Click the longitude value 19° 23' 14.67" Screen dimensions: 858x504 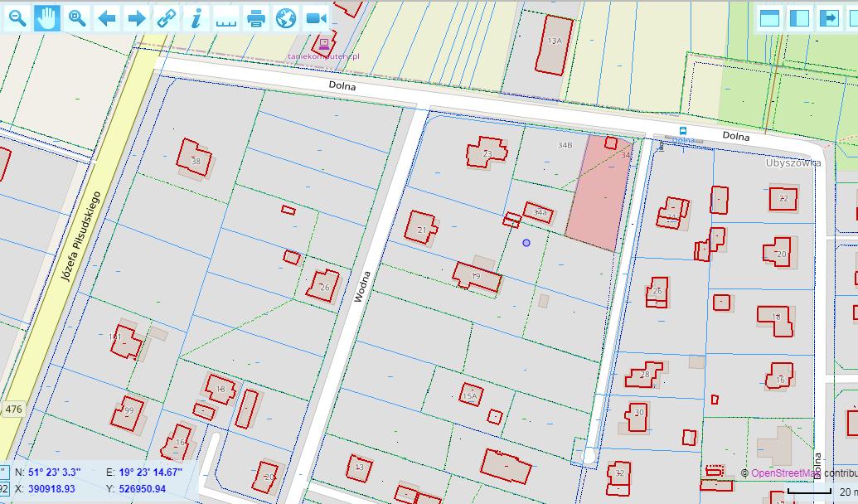click(151, 472)
